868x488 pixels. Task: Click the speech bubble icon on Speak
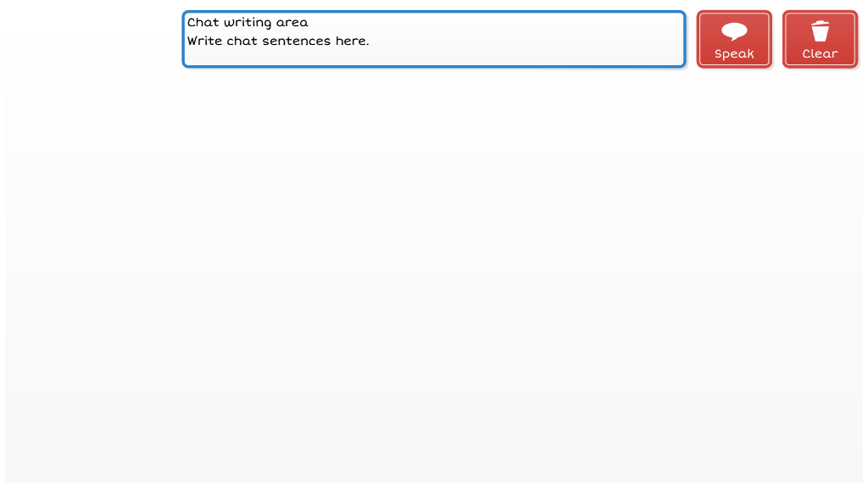pyautogui.click(x=734, y=32)
